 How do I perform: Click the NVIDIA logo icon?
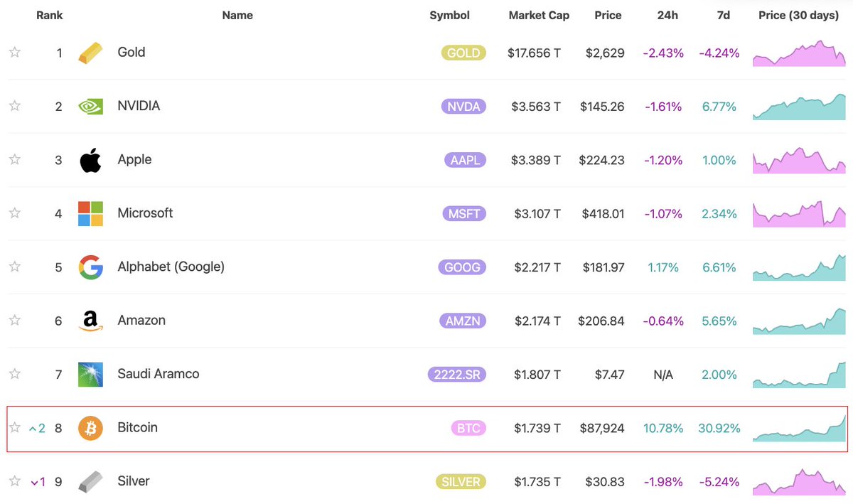[90, 107]
